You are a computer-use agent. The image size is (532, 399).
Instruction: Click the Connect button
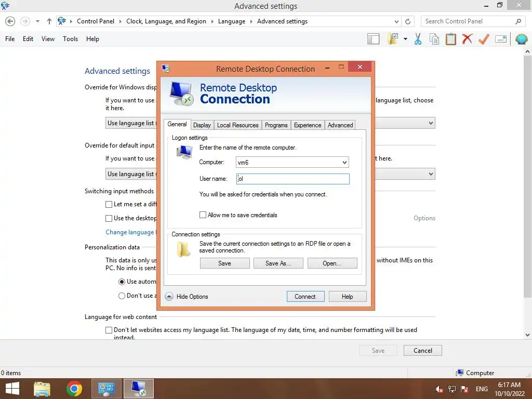tap(305, 297)
